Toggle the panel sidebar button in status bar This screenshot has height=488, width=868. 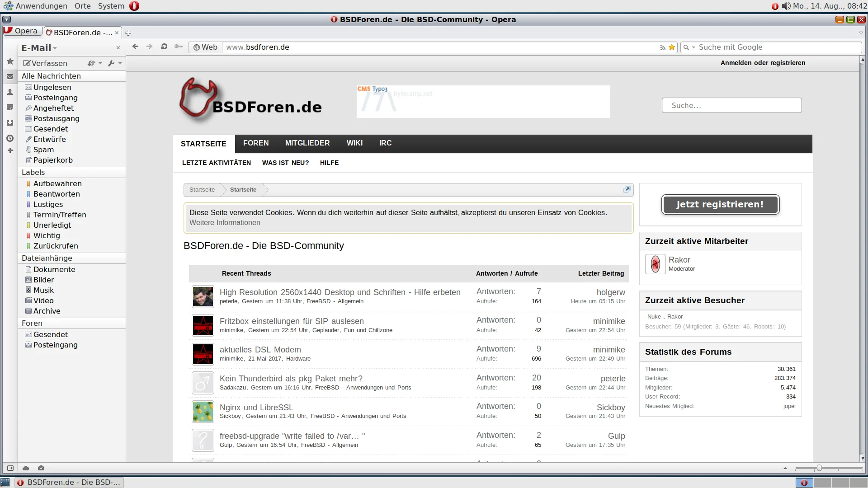[x=10, y=468]
